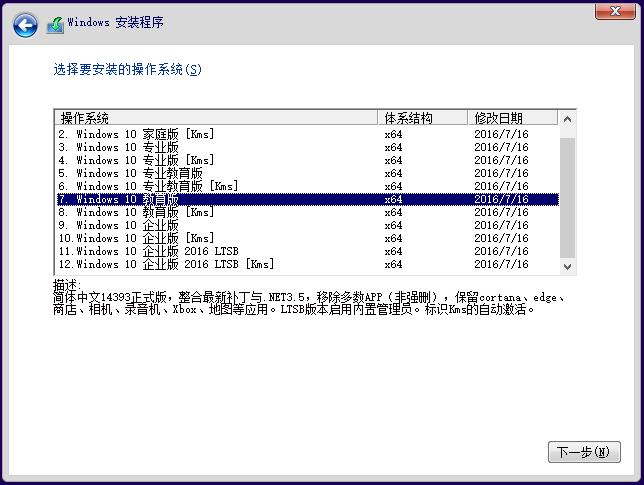Click the vertical scrollbar thumb
644x485 pixels.
pos(568,198)
